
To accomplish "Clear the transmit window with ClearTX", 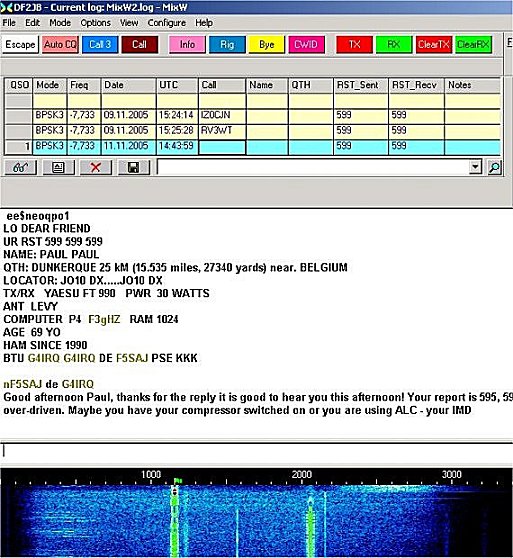I will click(434, 44).
